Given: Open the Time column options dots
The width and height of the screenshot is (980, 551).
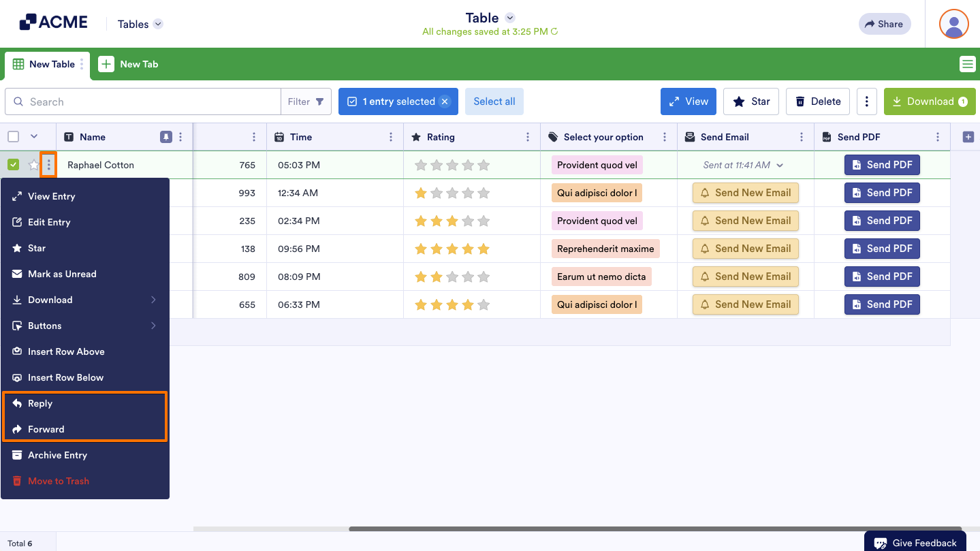Looking at the screenshot, I should click(x=391, y=137).
